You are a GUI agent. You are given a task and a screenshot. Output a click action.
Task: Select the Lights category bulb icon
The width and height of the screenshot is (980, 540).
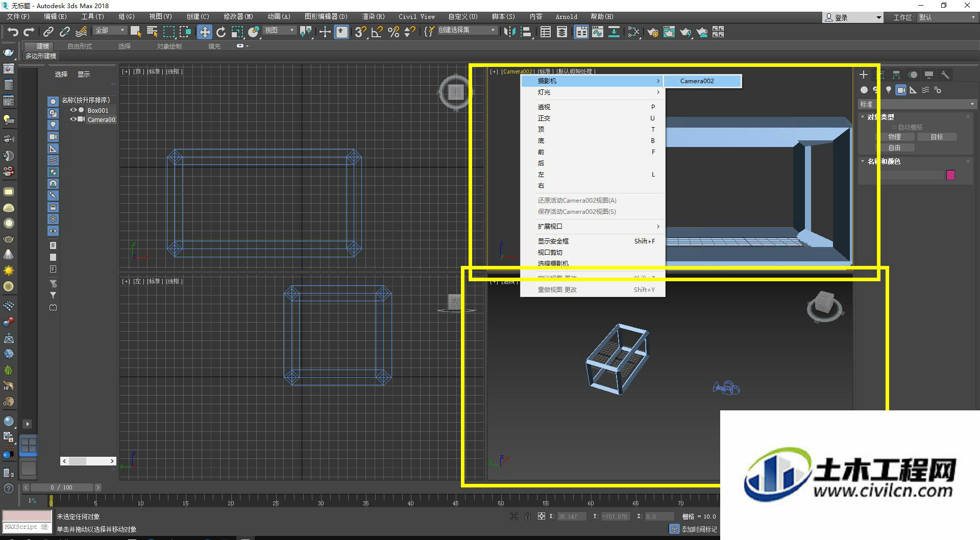(889, 90)
